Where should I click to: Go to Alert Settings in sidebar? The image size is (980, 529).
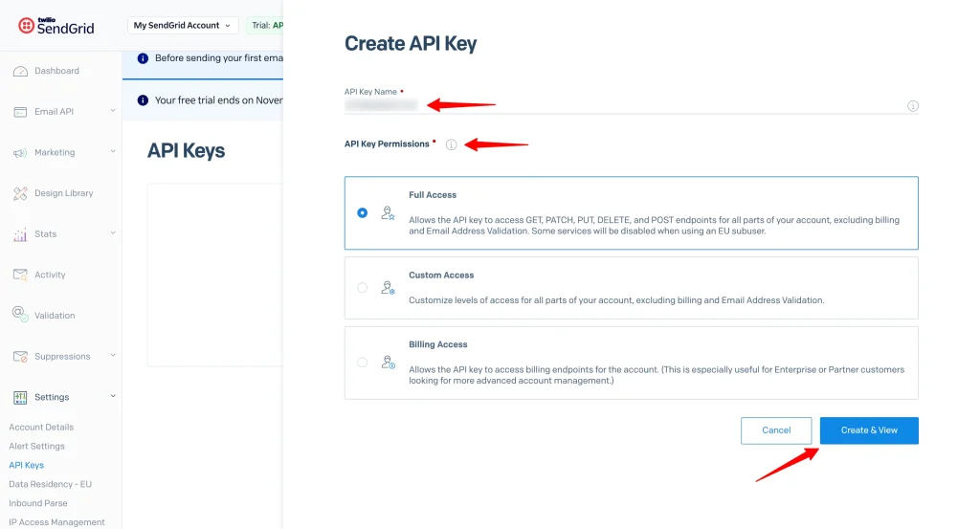click(37, 446)
